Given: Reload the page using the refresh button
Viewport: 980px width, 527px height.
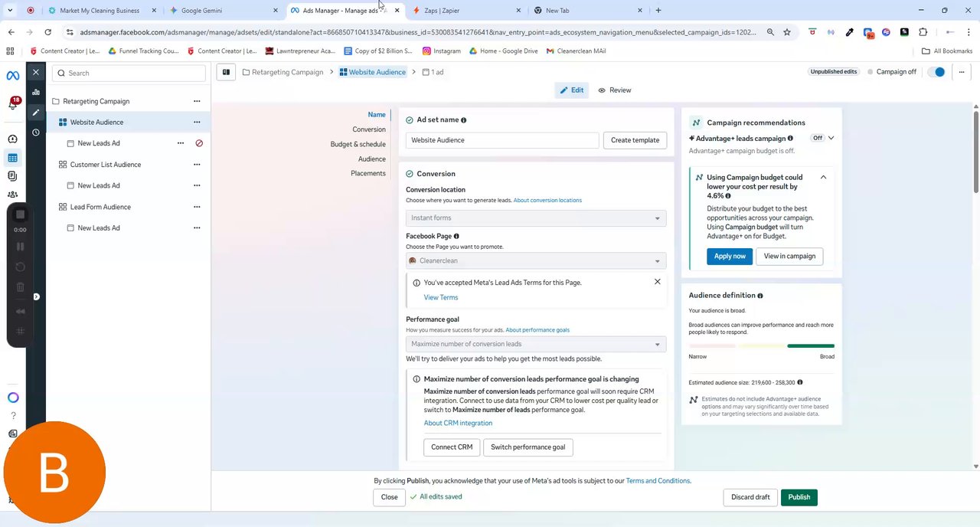Looking at the screenshot, I should pos(47,32).
